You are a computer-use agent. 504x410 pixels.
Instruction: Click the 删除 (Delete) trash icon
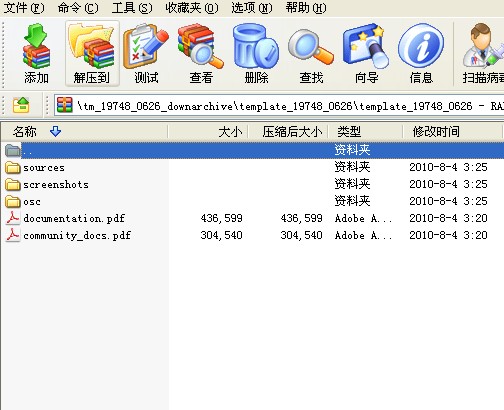coord(256,53)
